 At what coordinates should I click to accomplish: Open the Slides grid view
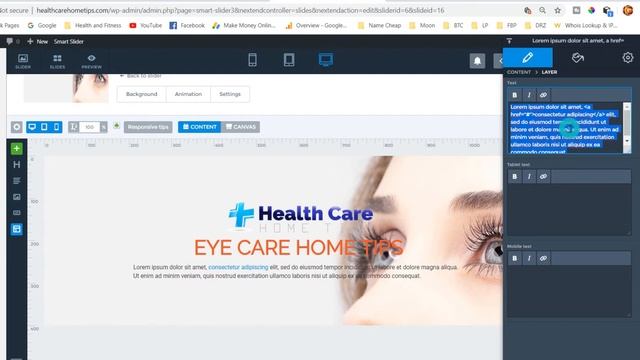click(x=57, y=61)
